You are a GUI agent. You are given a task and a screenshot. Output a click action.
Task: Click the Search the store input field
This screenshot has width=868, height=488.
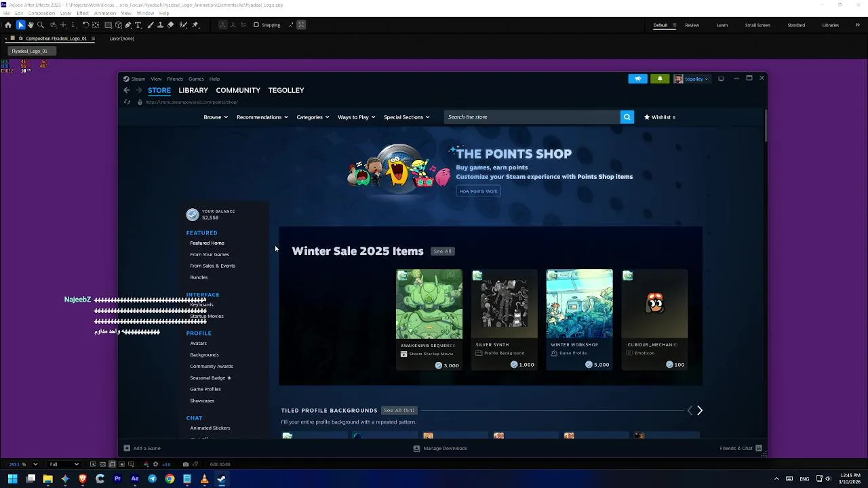(532, 117)
